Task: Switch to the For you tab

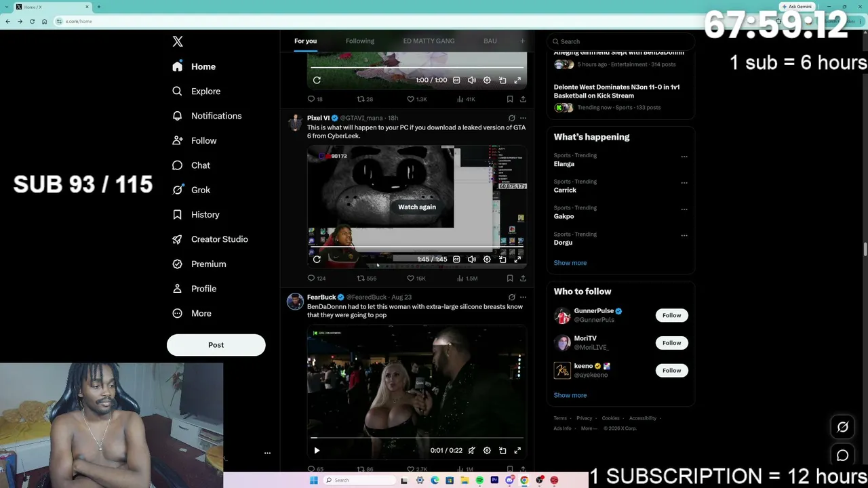Action: 305,41
